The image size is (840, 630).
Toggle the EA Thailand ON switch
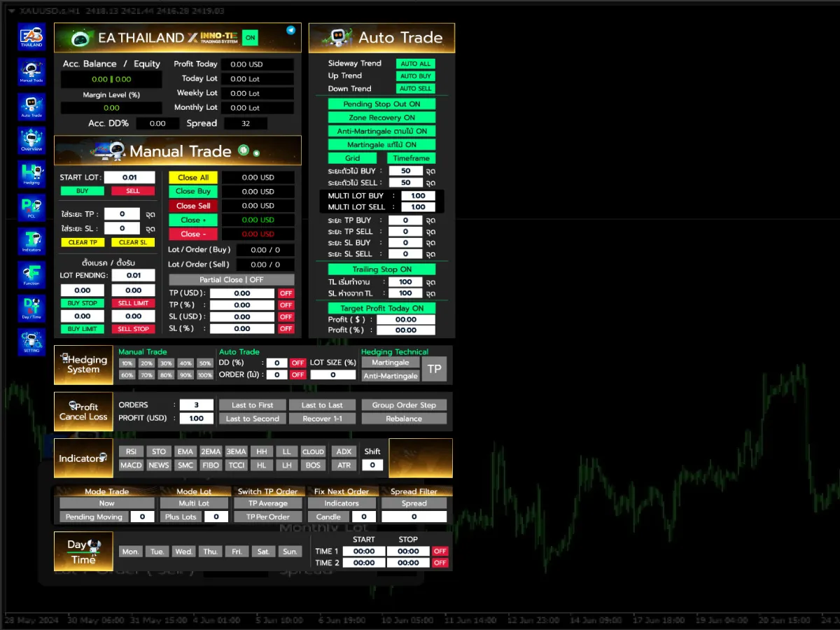[250, 38]
